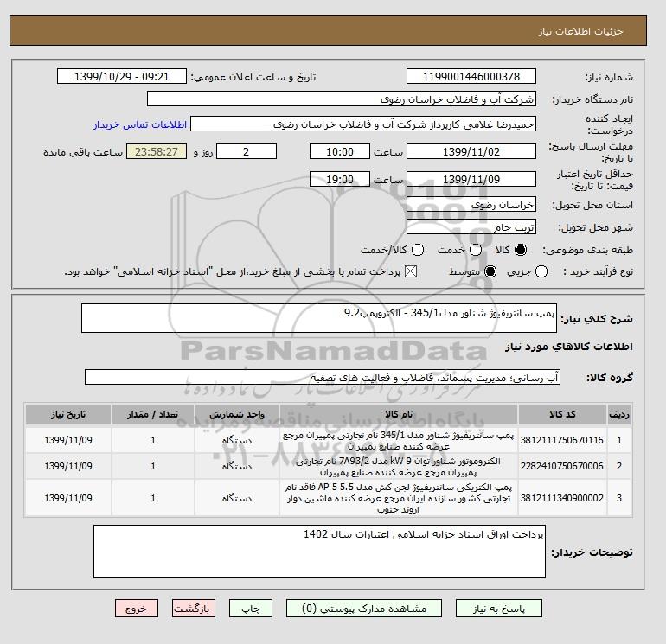Open the اطلاعات تماس خریدار link
This screenshot has height=644, width=666.
tap(140, 124)
